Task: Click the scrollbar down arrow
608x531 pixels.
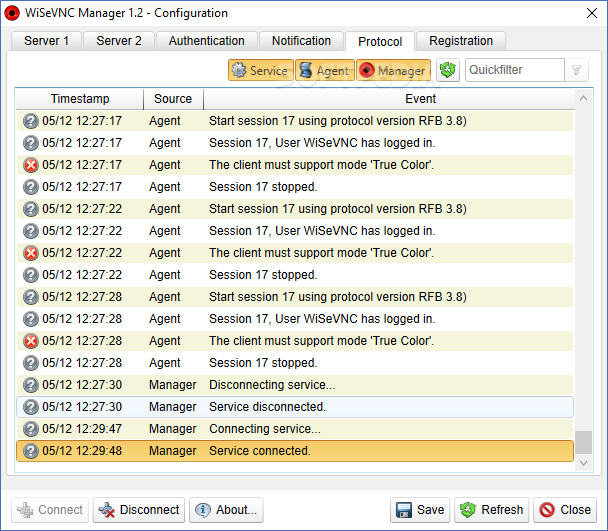Action: pos(583,463)
